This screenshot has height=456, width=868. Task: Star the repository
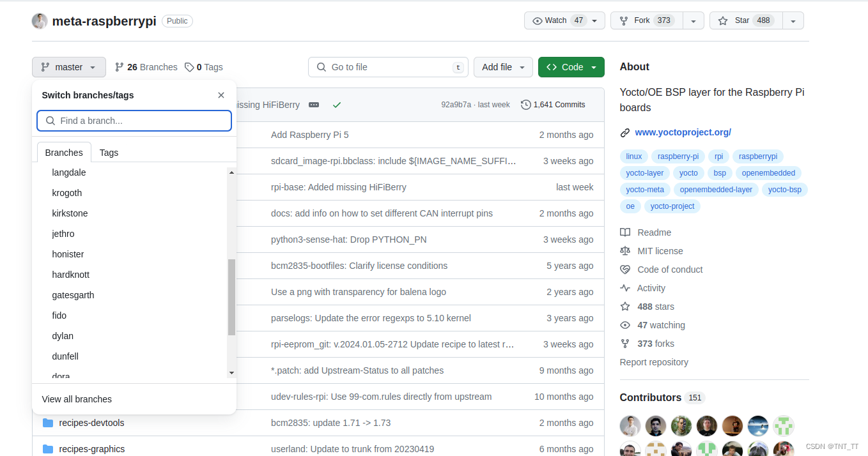click(746, 20)
